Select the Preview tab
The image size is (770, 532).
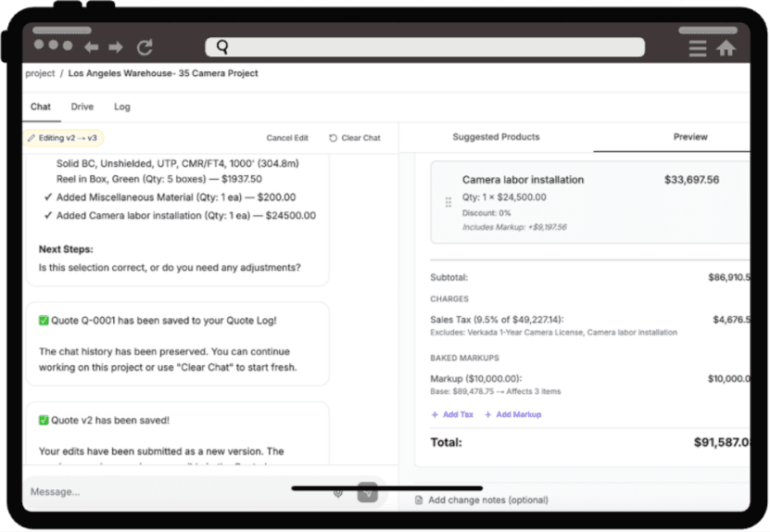tap(690, 137)
